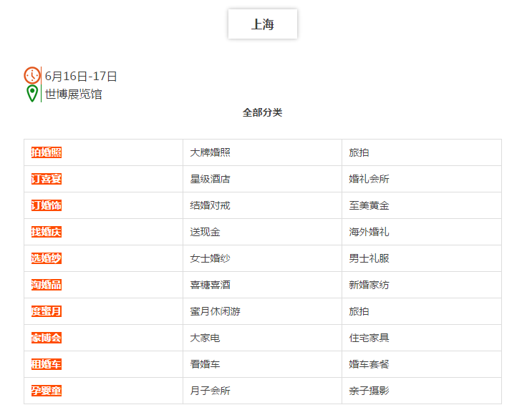Click the orange clock icon
522x420 pixels.
click(32, 75)
